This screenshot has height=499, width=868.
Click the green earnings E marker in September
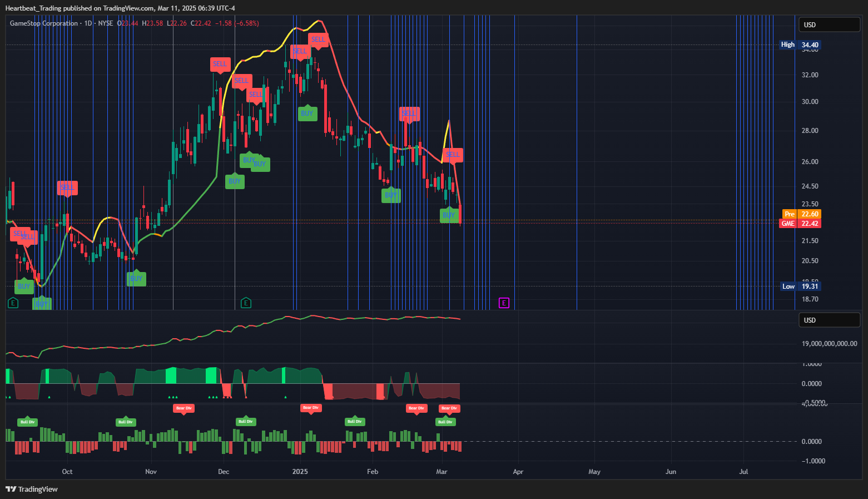tap(13, 303)
